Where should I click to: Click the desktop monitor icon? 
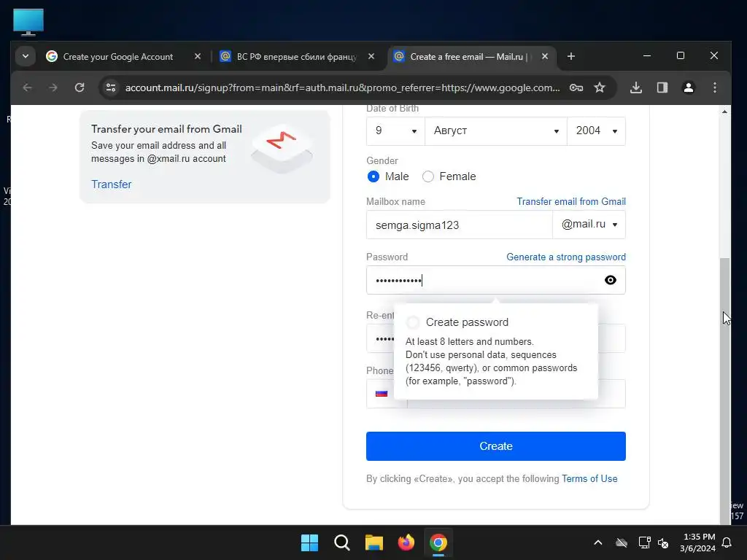[28, 22]
